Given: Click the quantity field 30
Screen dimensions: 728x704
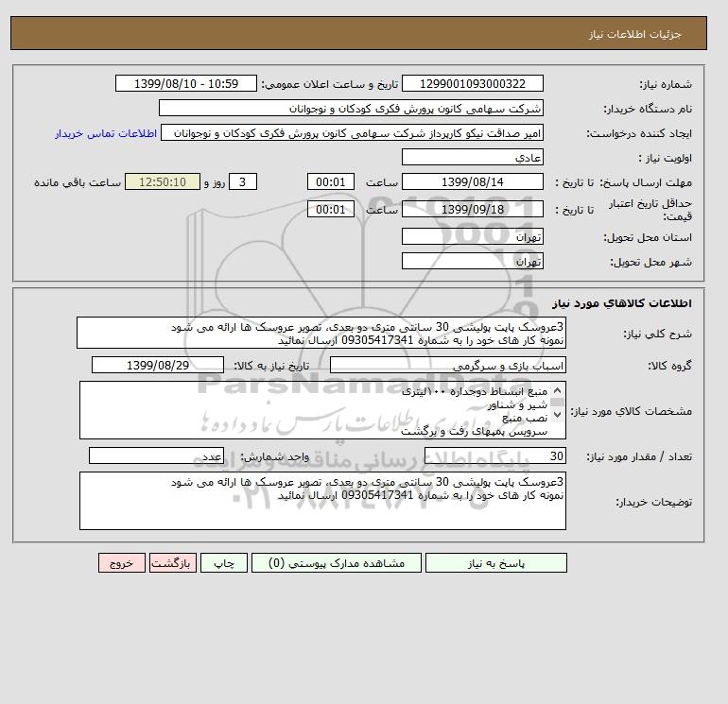Looking at the screenshot, I should tap(494, 455).
